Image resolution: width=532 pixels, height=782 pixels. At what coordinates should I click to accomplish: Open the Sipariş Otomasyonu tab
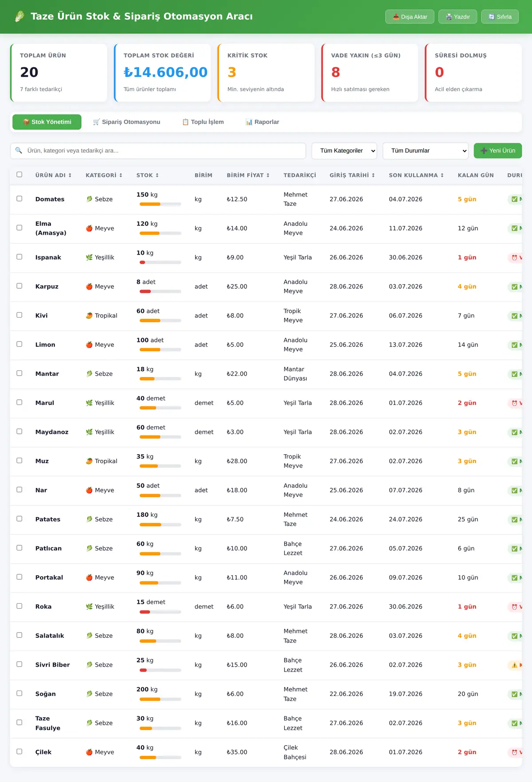(127, 122)
